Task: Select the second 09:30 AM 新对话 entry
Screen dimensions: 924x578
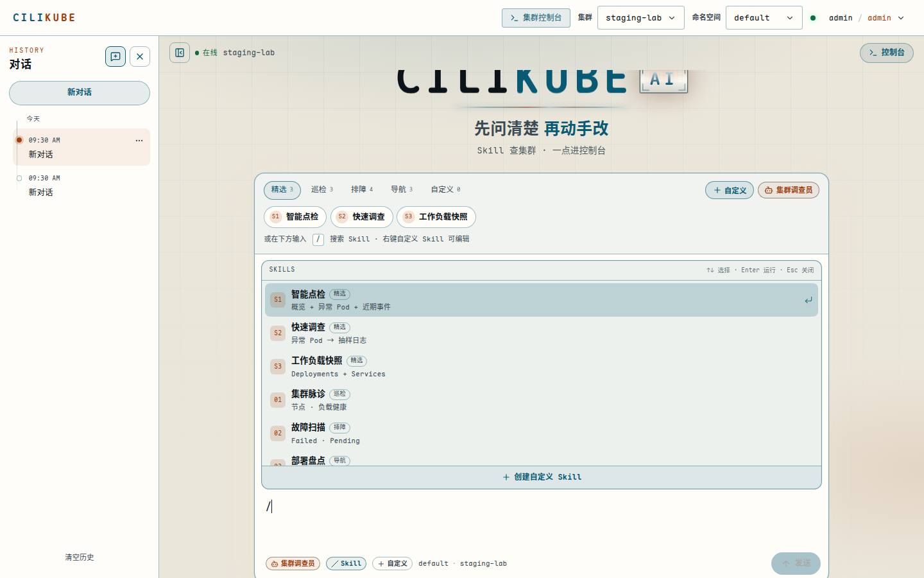Action: coord(81,185)
